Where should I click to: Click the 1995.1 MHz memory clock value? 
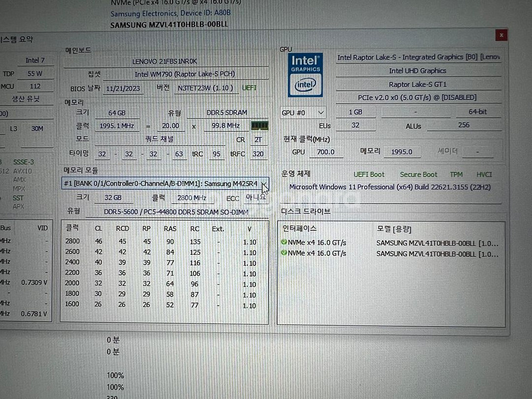tap(117, 126)
